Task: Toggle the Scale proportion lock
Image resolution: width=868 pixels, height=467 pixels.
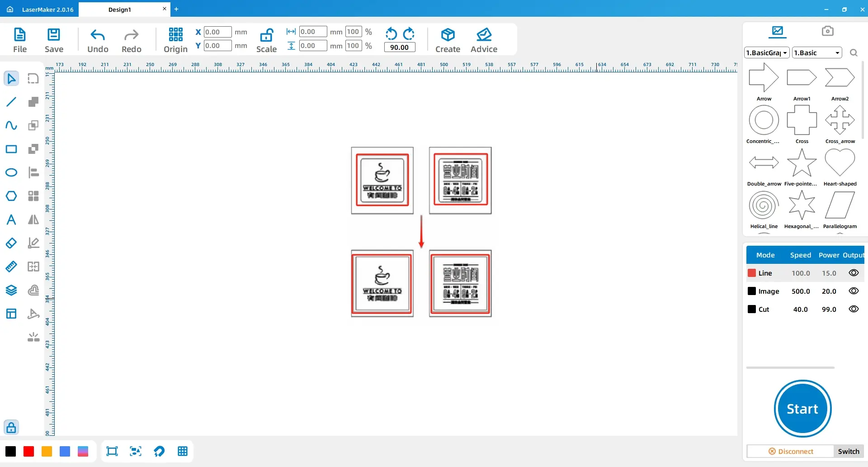Action: pyautogui.click(x=266, y=40)
